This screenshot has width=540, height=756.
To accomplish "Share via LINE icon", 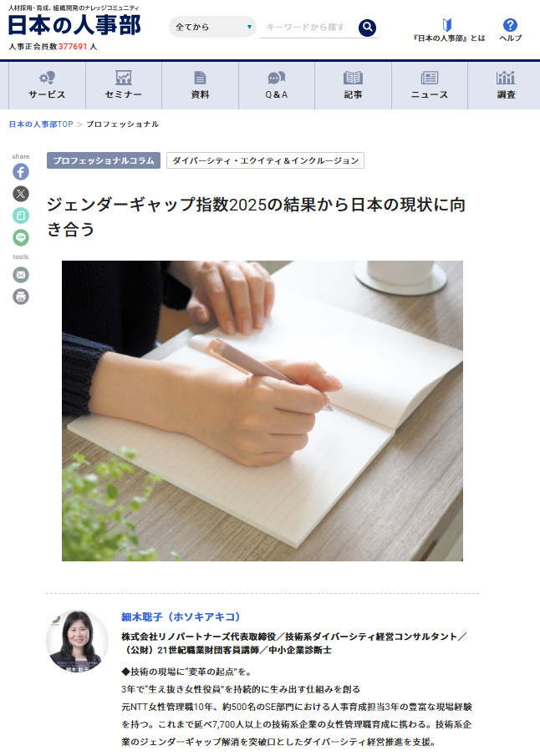I will click(21, 237).
